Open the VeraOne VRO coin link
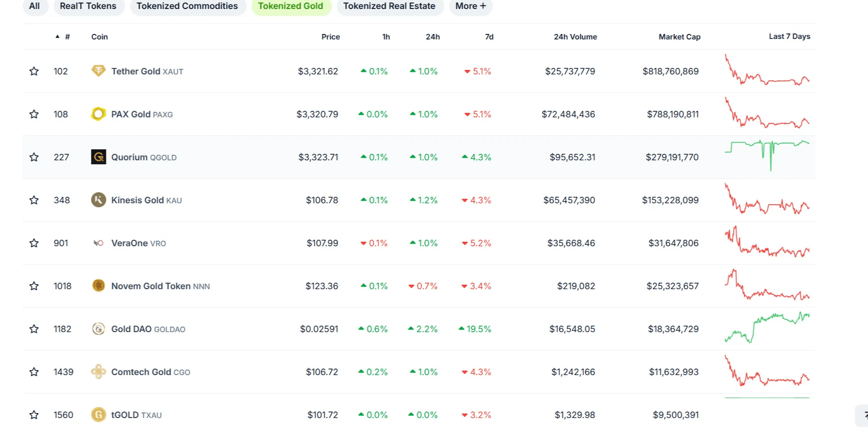 (x=138, y=243)
